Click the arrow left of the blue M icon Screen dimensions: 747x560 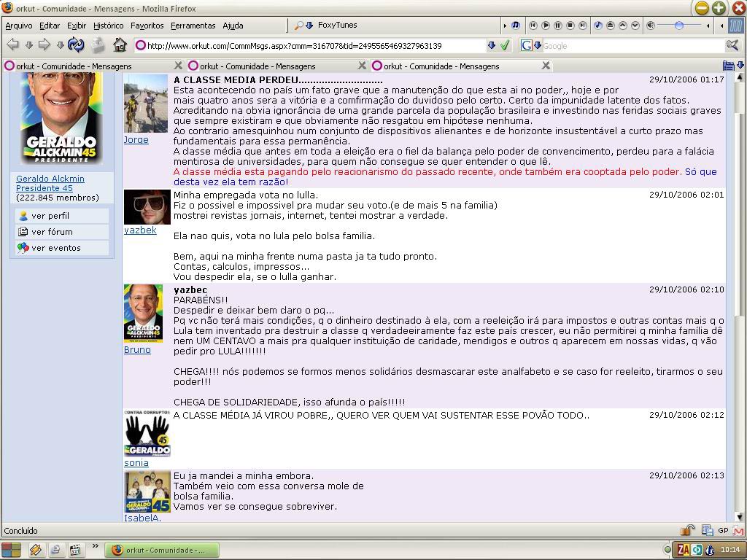tap(722, 26)
